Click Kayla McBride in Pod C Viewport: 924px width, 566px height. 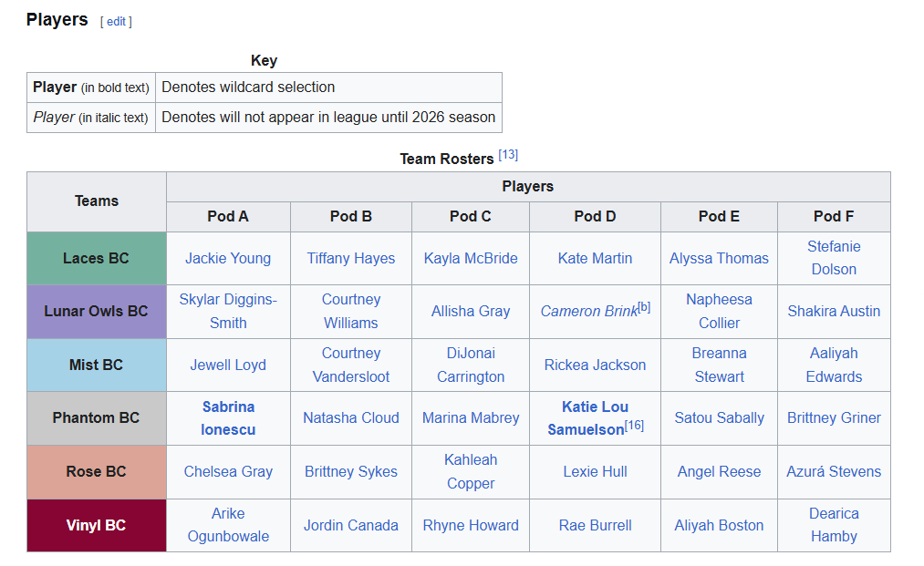[471, 258]
